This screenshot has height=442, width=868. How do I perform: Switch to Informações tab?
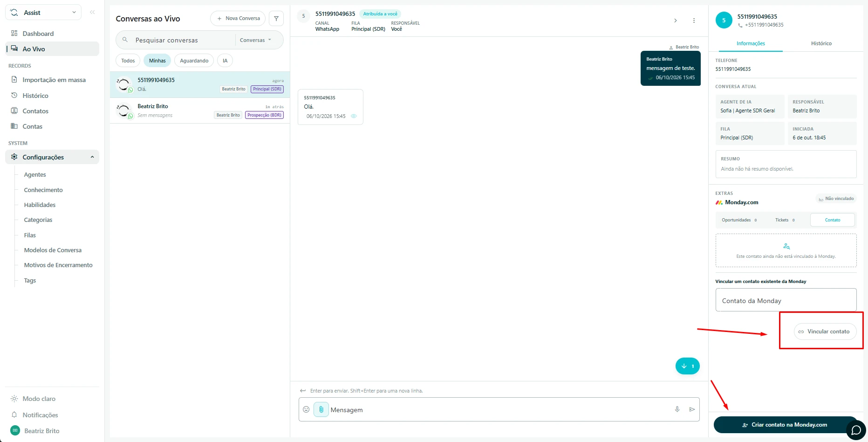pos(751,43)
